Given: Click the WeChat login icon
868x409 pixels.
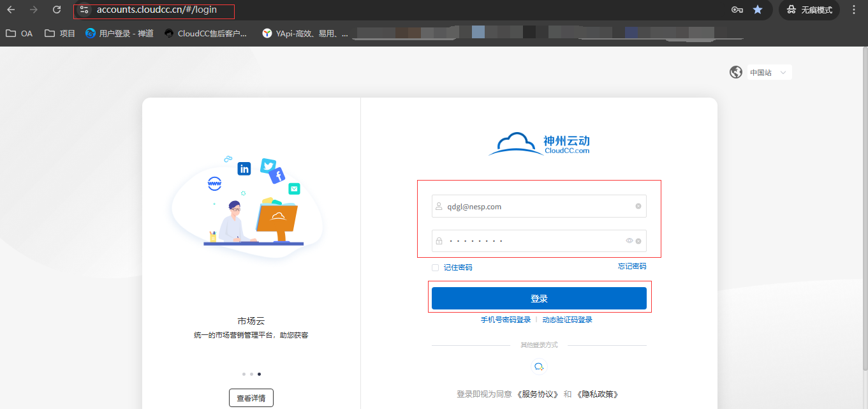Looking at the screenshot, I should pos(539,366).
